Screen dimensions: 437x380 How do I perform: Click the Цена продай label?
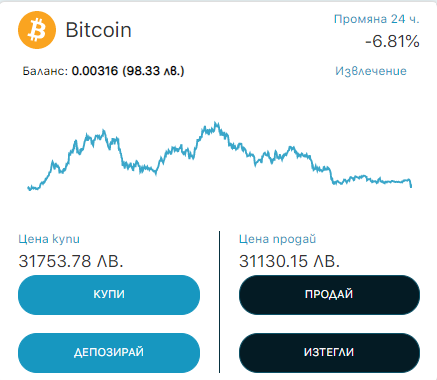277,239
